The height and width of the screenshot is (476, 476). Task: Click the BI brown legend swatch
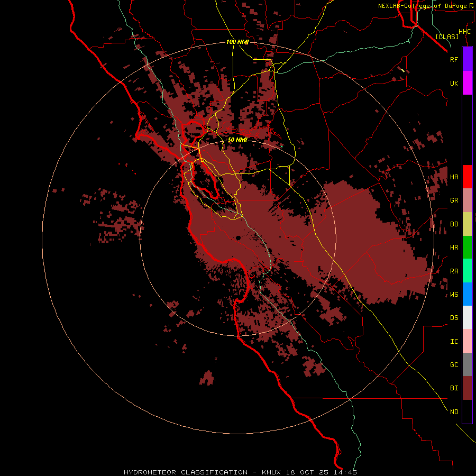coord(467,388)
